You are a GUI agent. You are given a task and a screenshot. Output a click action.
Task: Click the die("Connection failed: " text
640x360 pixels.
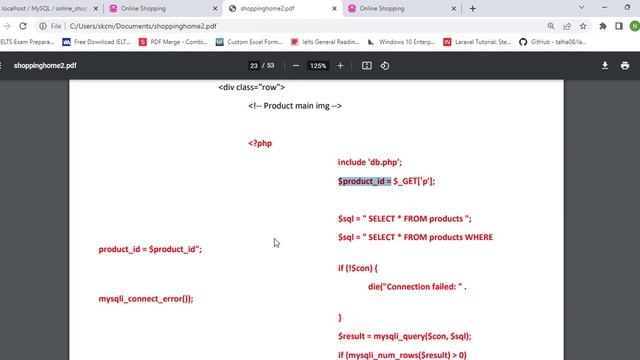(x=417, y=287)
